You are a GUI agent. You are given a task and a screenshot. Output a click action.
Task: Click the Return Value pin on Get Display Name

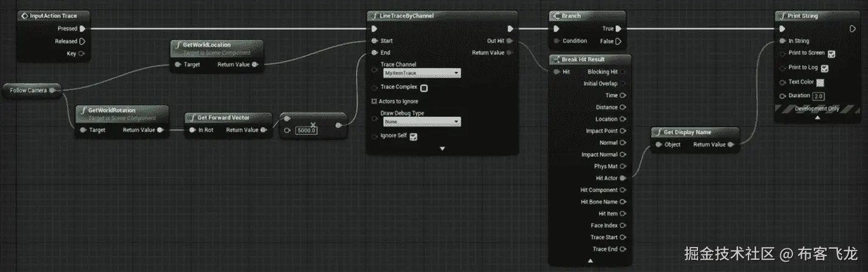(731, 144)
